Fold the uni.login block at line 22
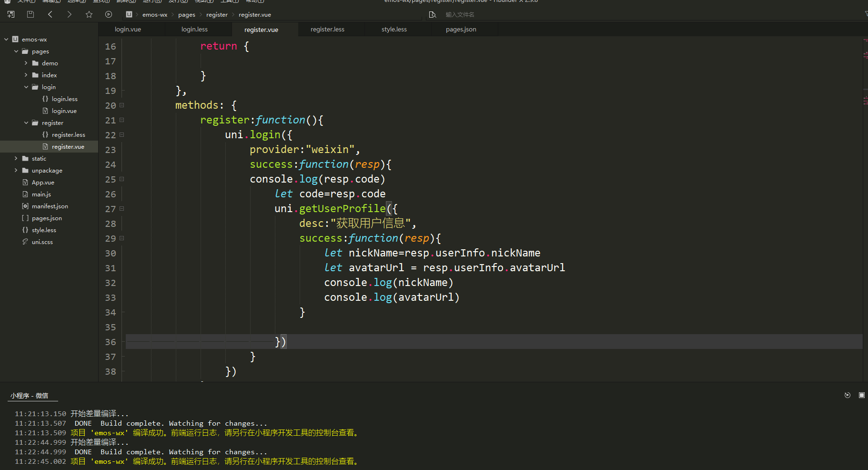This screenshot has height=470, width=868. point(122,135)
